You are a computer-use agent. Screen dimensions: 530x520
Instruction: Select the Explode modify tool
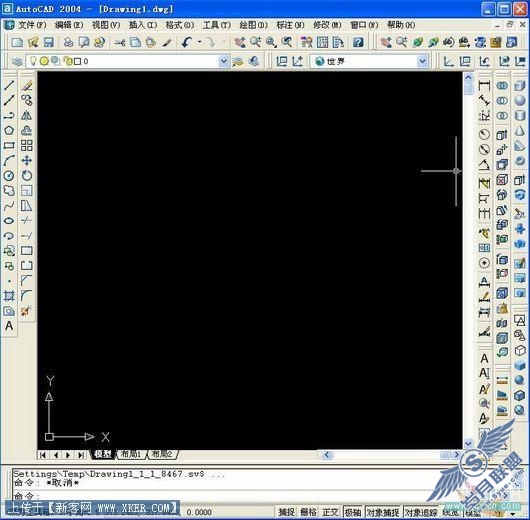tap(27, 311)
